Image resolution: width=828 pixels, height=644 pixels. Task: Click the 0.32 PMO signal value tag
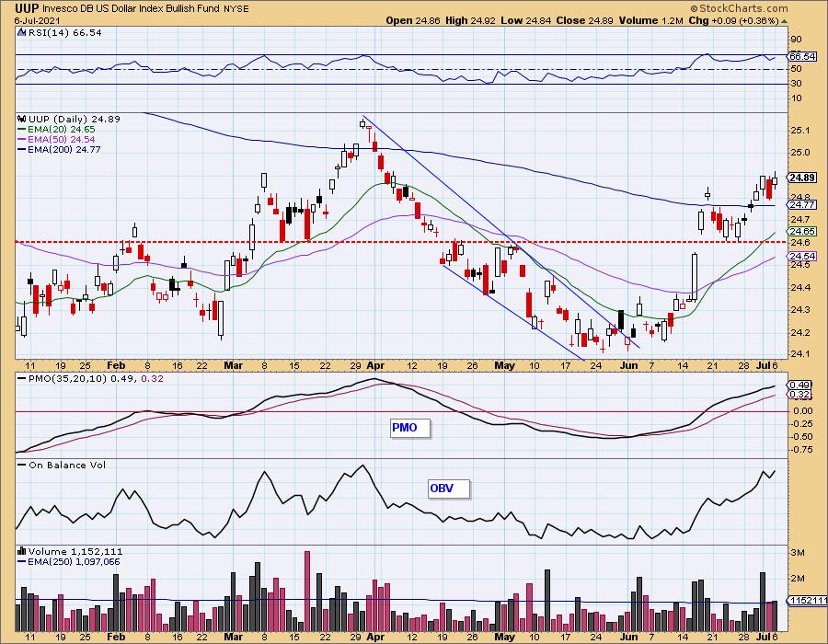(x=799, y=395)
